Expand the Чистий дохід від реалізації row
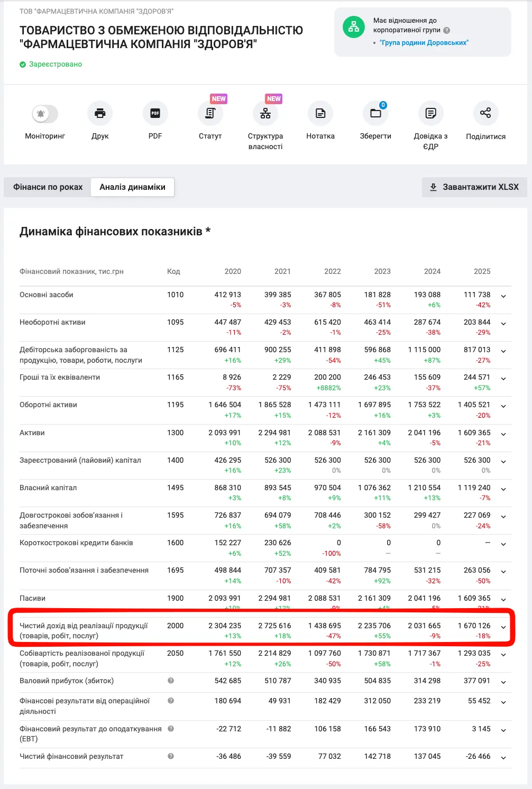 [503, 627]
